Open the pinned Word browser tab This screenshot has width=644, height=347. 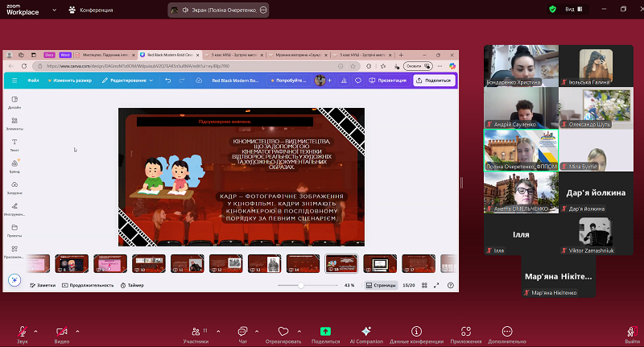pyautogui.click(x=65, y=55)
